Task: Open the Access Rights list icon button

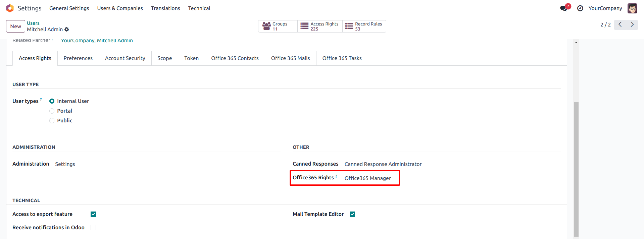Action: click(x=304, y=26)
